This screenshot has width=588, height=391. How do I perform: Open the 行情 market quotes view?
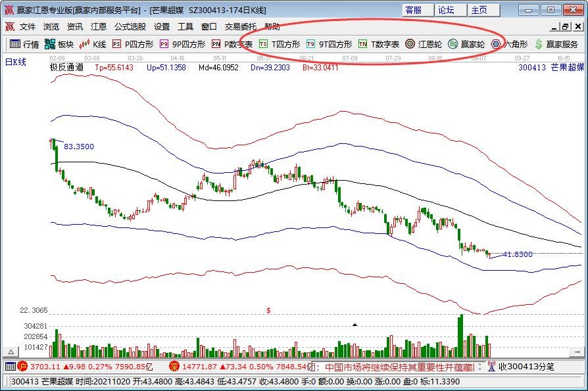(24, 44)
